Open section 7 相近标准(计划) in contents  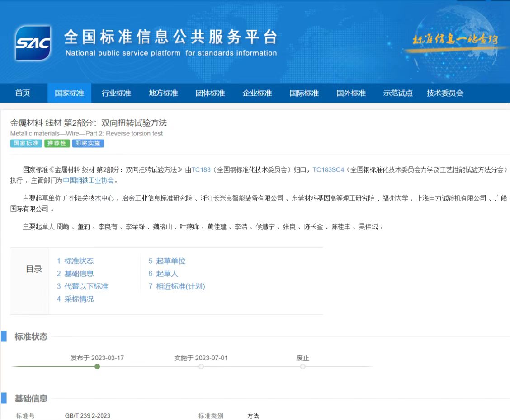point(177,286)
